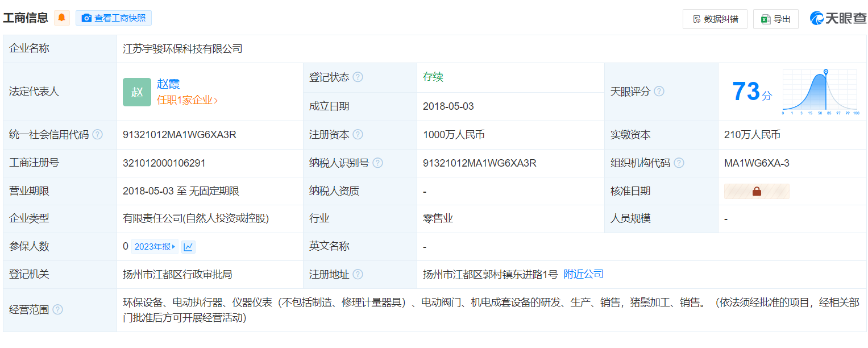The width and height of the screenshot is (868, 348).
Task: Click the green 赵 avatar
Action: tap(137, 92)
